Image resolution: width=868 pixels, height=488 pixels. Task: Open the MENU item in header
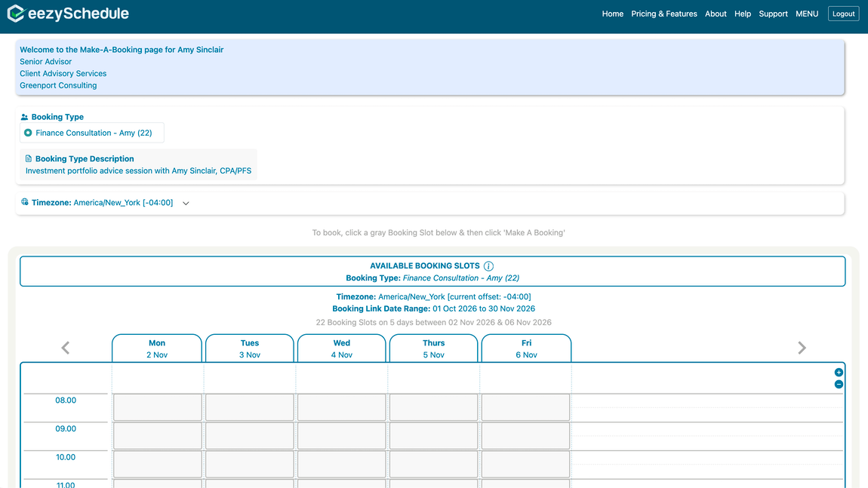point(807,14)
